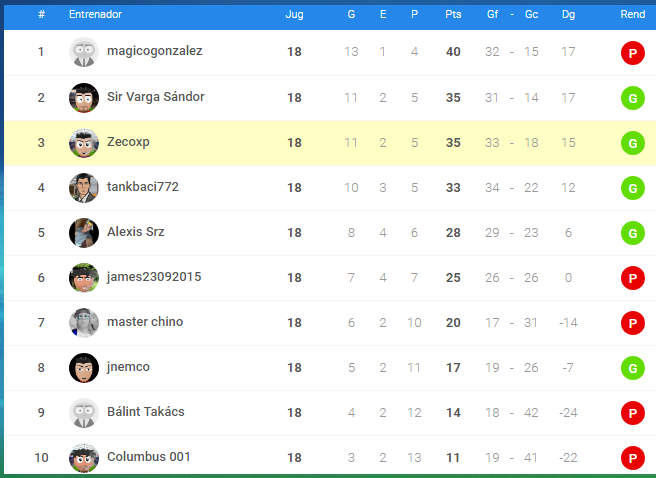Open Columbus 001 manager name link
656x478 pixels.
click(x=149, y=456)
